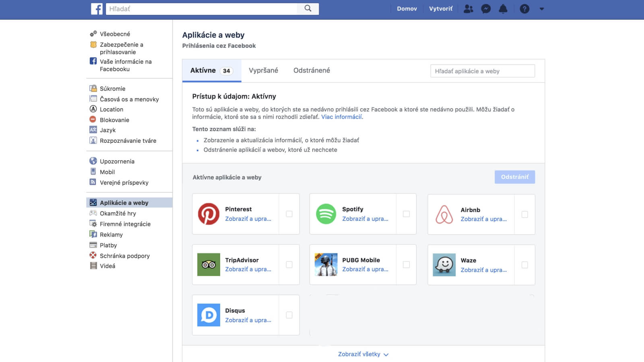Click the Hľadať aplikácie a weby field
Viewport: 644px width, 362px height.
click(483, 71)
